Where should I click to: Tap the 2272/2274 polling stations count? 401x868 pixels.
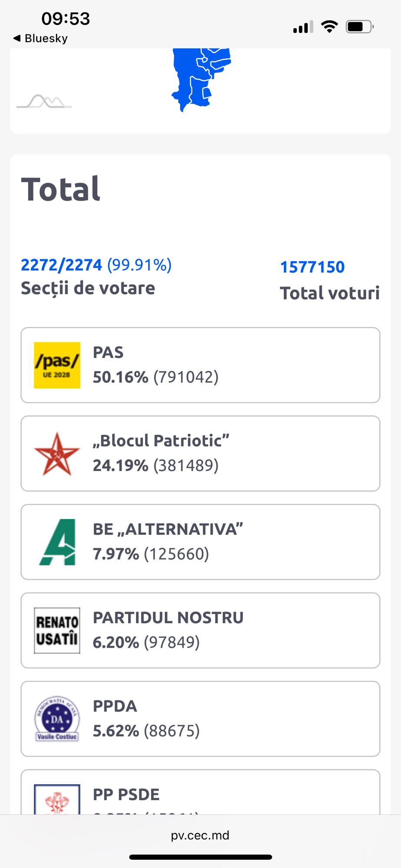pyautogui.click(x=62, y=265)
